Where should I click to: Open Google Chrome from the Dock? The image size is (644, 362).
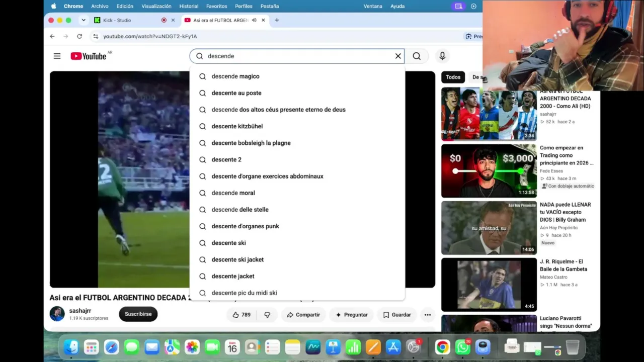pos(442,347)
